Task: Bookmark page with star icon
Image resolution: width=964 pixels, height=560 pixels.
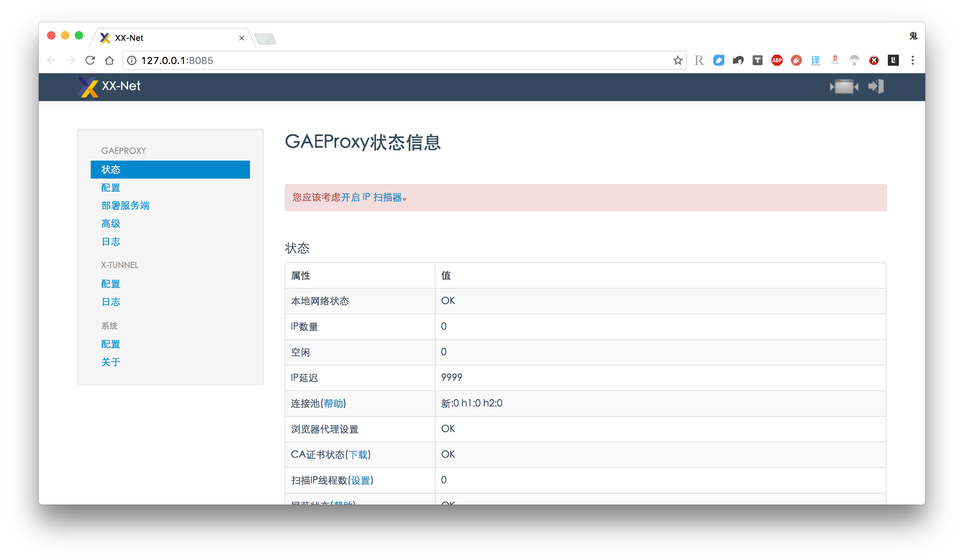Action: click(x=678, y=61)
